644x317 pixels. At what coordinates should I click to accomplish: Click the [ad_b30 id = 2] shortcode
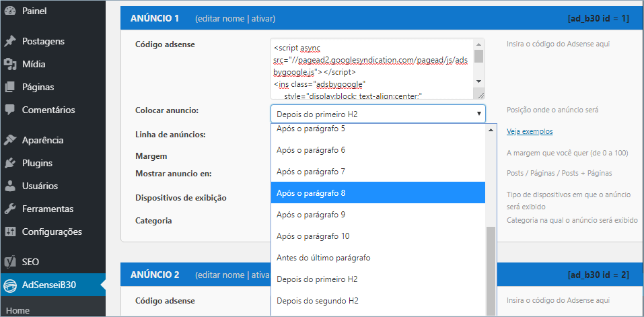tap(598, 275)
